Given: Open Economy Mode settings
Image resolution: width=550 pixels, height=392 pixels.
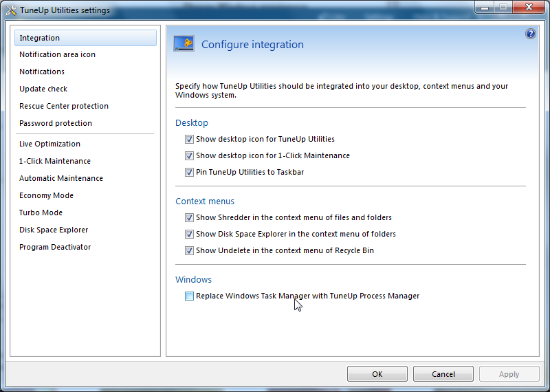Looking at the screenshot, I should 46,195.
